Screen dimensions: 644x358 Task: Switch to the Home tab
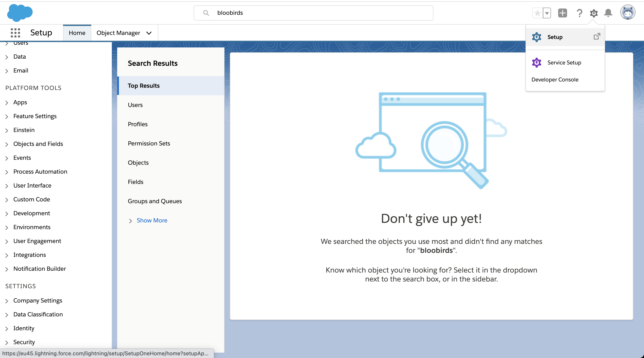(77, 33)
